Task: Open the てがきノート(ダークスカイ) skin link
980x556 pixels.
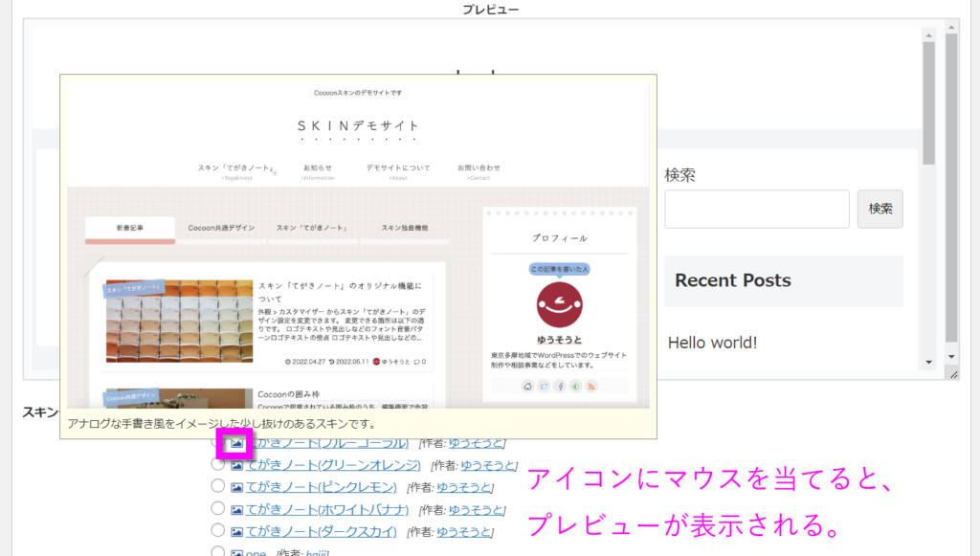Action: (322, 532)
